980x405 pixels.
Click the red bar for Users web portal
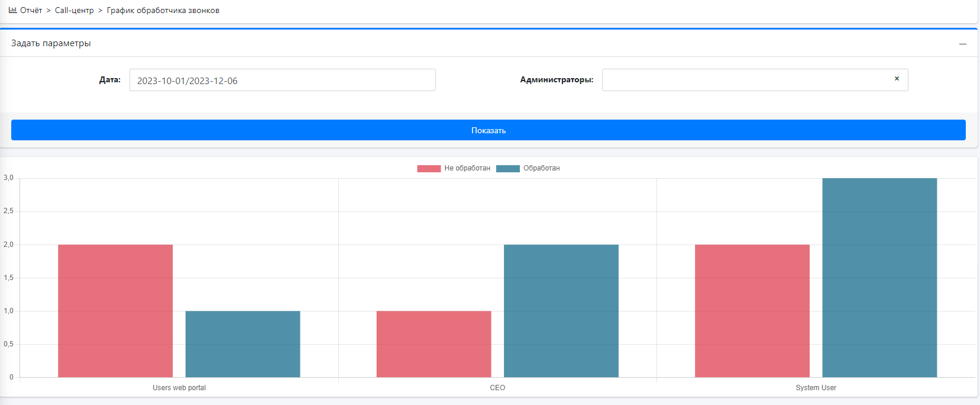tap(115, 311)
